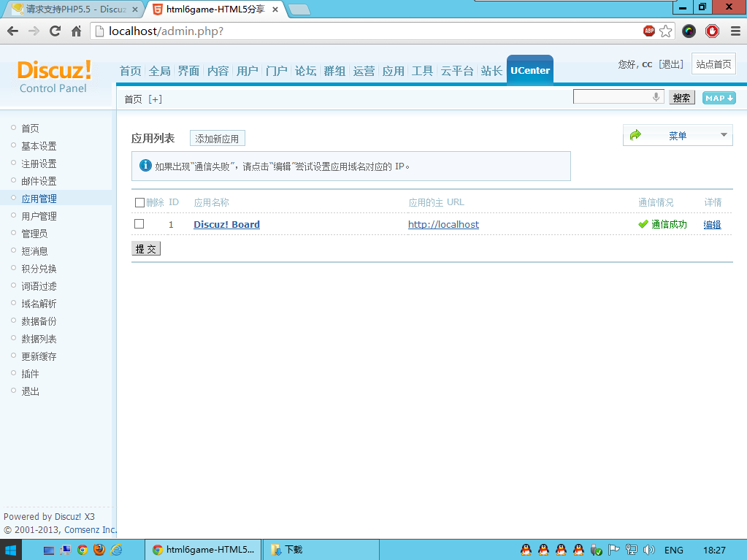This screenshot has height=560, width=747.
Task: Click the 搜索 search button
Action: (x=682, y=98)
